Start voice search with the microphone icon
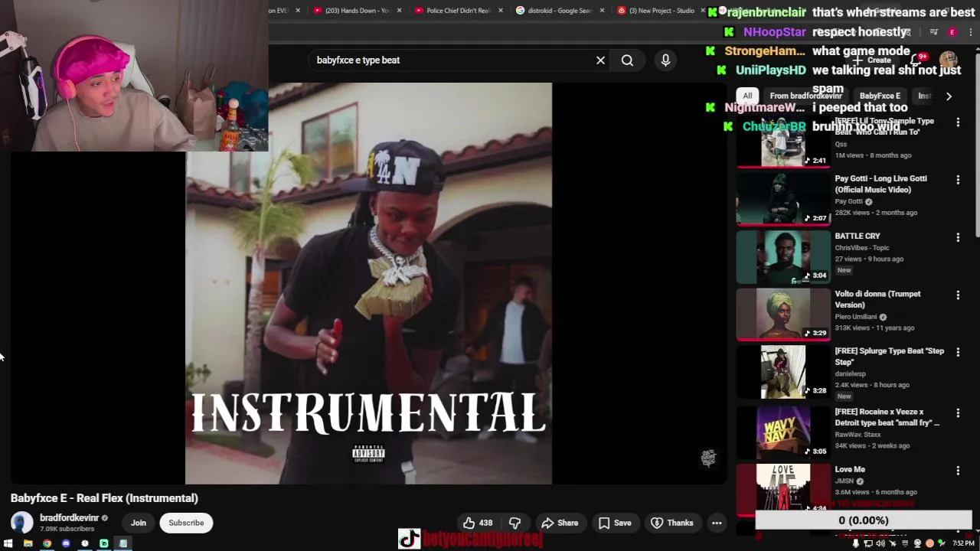 (665, 60)
